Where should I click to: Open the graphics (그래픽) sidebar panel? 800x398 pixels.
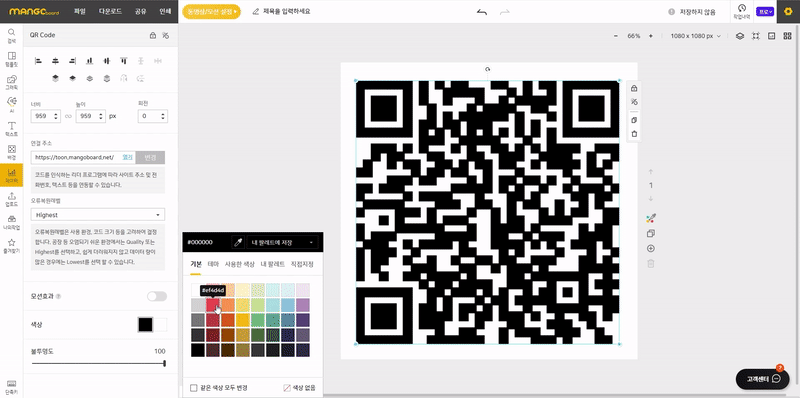[x=11, y=82]
